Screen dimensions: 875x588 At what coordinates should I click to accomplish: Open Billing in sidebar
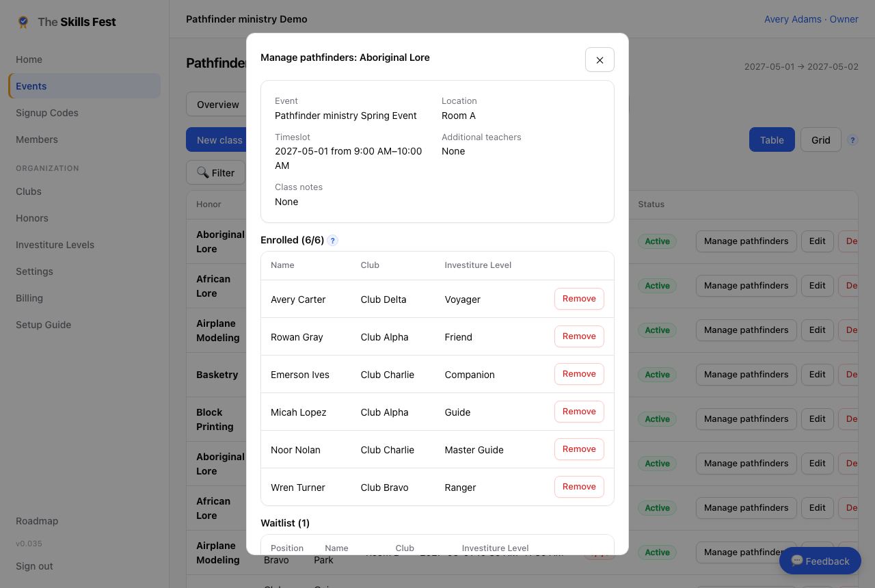pyautogui.click(x=85, y=298)
